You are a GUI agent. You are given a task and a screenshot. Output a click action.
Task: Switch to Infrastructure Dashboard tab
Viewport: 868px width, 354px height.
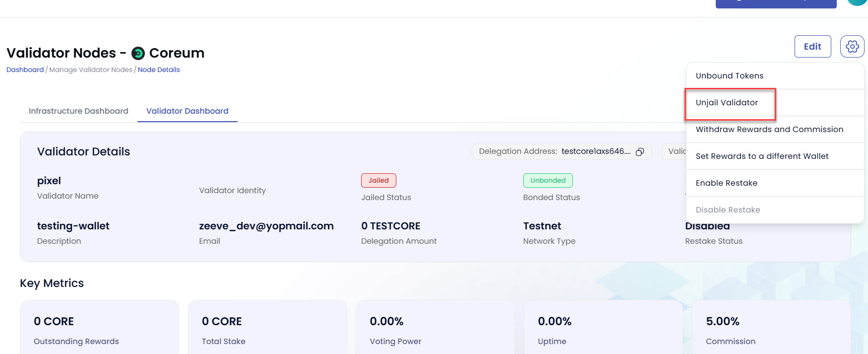(x=78, y=111)
